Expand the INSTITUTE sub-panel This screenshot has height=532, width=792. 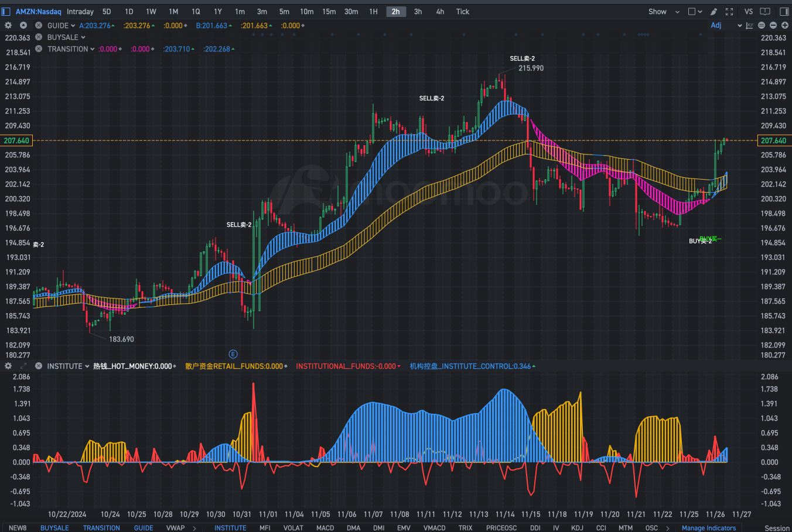tap(23, 366)
